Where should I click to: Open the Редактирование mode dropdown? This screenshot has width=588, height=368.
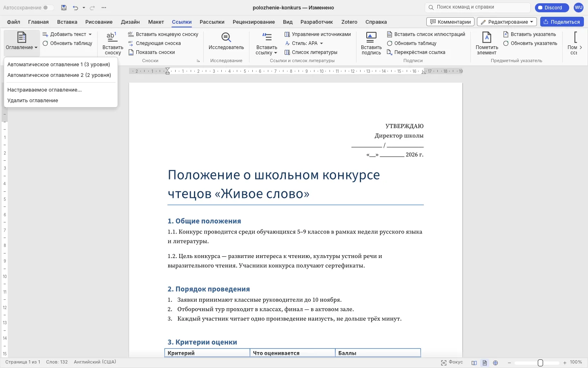click(507, 22)
